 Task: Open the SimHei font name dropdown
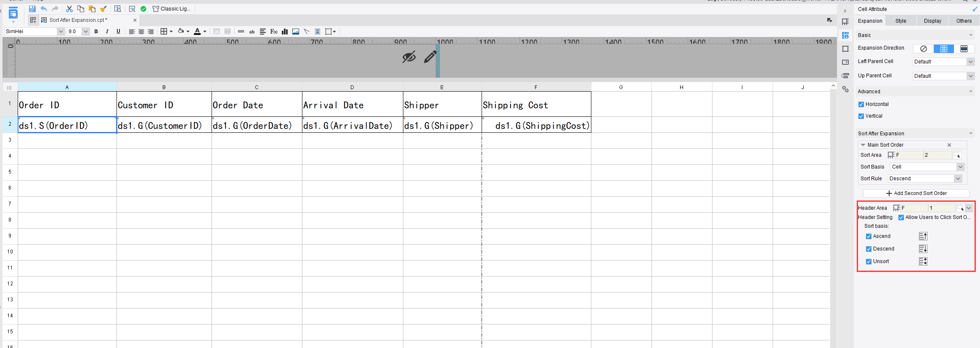pos(61,32)
